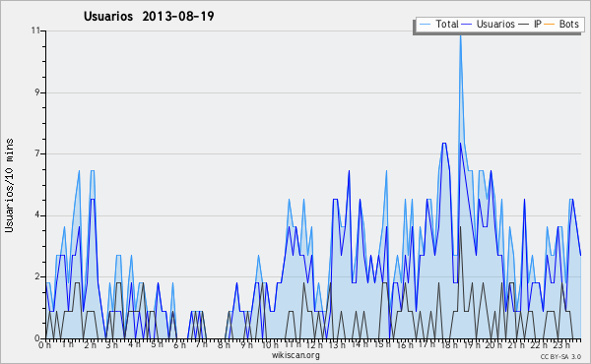Click the "23 h" x-axis label
Screen dimensions: 591x364
tap(560, 344)
